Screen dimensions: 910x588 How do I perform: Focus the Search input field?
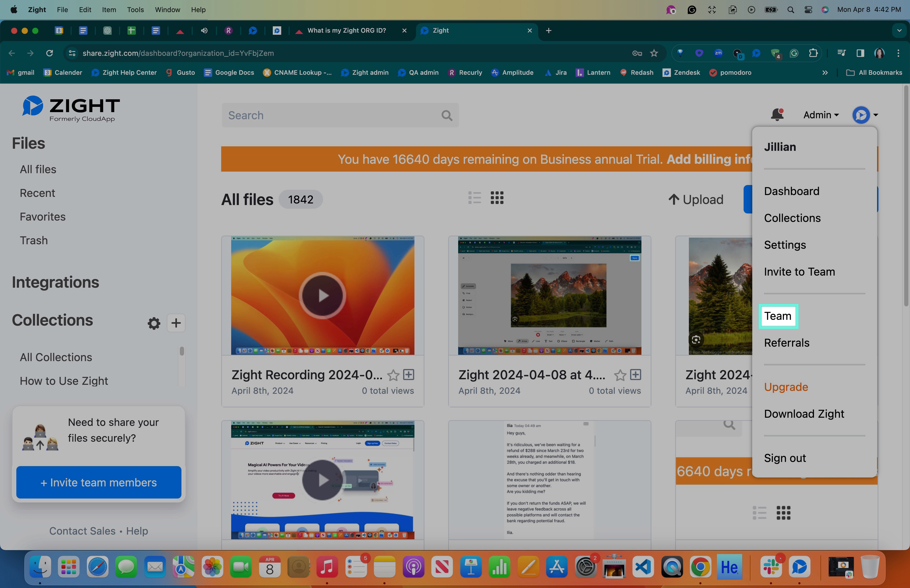point(340,115)
